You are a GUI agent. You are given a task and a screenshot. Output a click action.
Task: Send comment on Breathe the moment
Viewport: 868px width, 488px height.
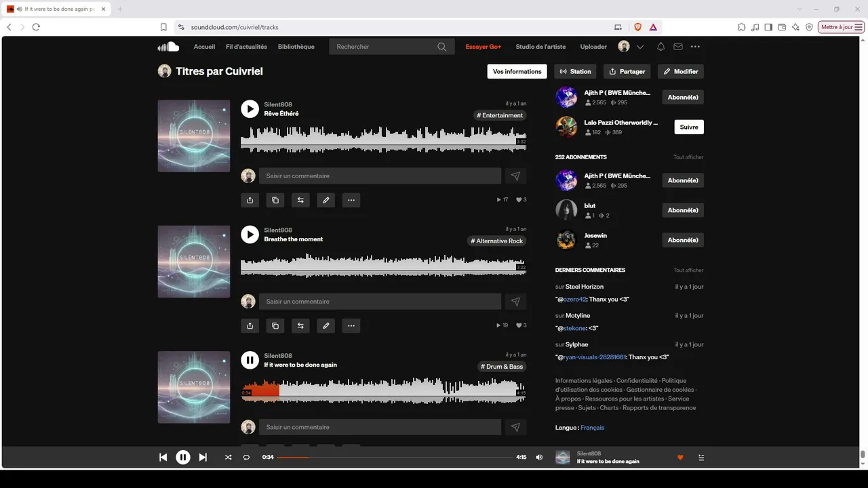515,302
